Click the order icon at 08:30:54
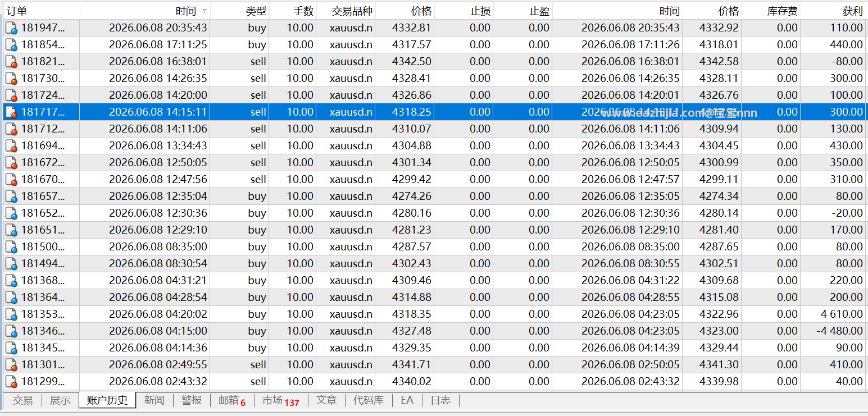This screenshot has height=416, width=868. pos(11,264)
